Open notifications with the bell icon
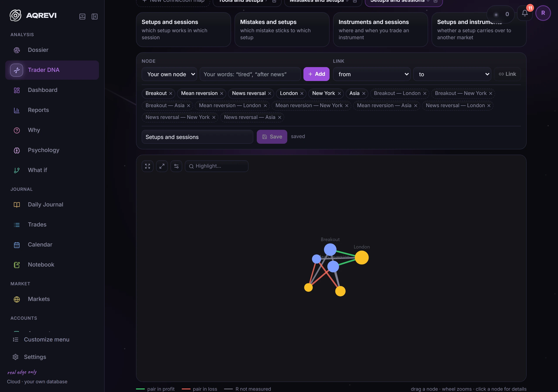The width and height of the screenshot is (558, 392). click(525, 13)
